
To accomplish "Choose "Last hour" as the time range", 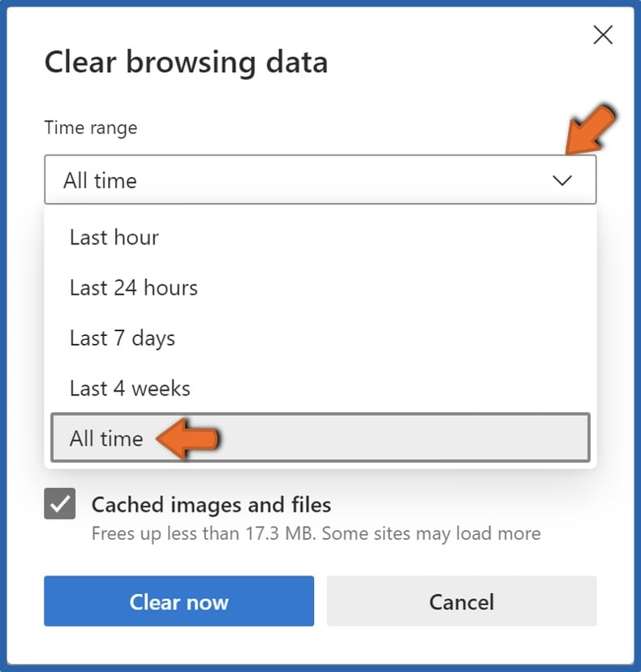I will 114,237.
